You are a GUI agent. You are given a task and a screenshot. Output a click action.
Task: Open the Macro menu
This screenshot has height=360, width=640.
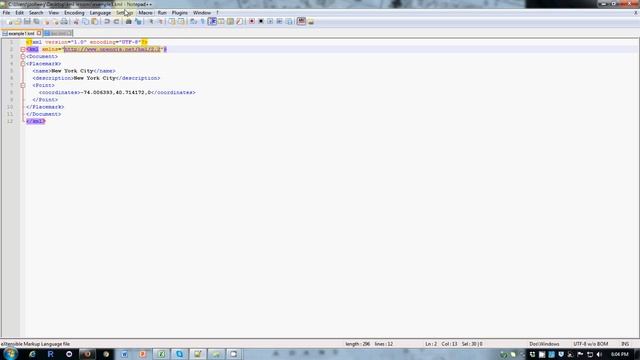(x=145, y=13)
